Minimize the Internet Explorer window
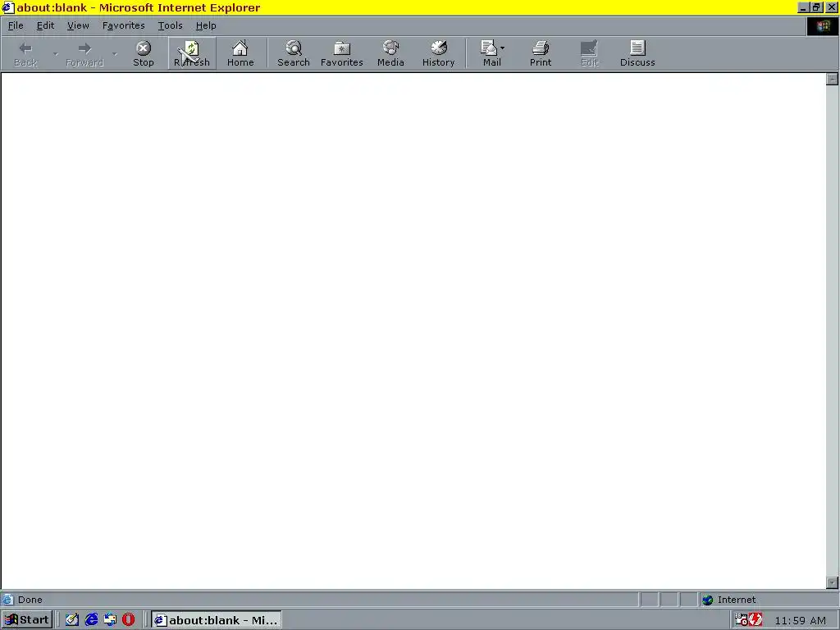Screen dimensions: 840x630 pos(804,7)
